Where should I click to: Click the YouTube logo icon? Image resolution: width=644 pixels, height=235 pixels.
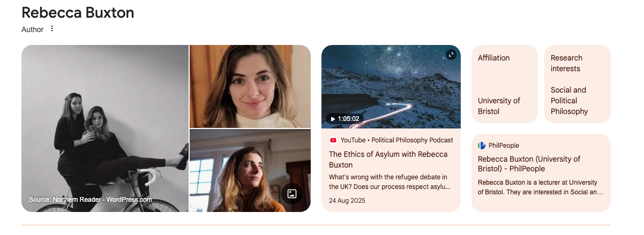[x=333, y=140]
